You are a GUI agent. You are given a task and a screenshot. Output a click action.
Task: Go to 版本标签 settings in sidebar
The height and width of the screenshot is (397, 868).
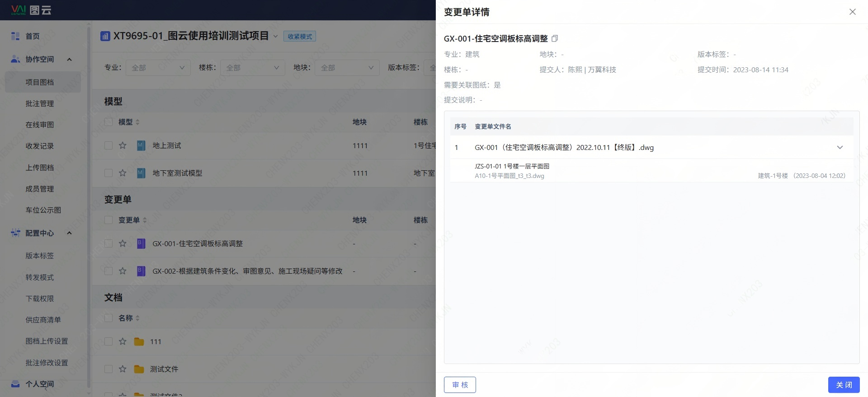[40, 256]
